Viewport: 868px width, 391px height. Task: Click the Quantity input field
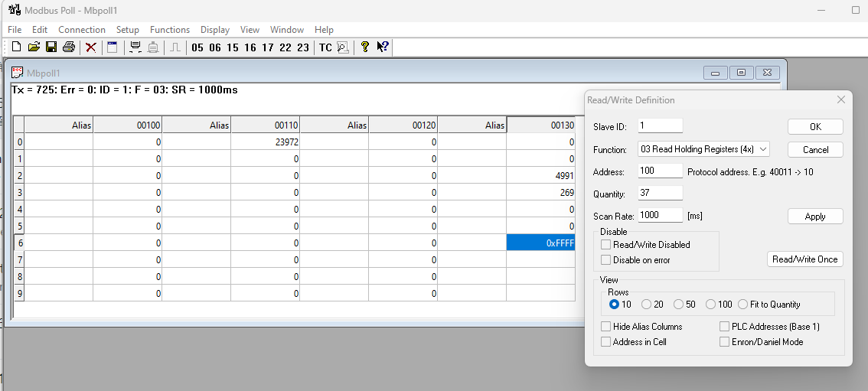pyautogui.click(x=660, y=194)
